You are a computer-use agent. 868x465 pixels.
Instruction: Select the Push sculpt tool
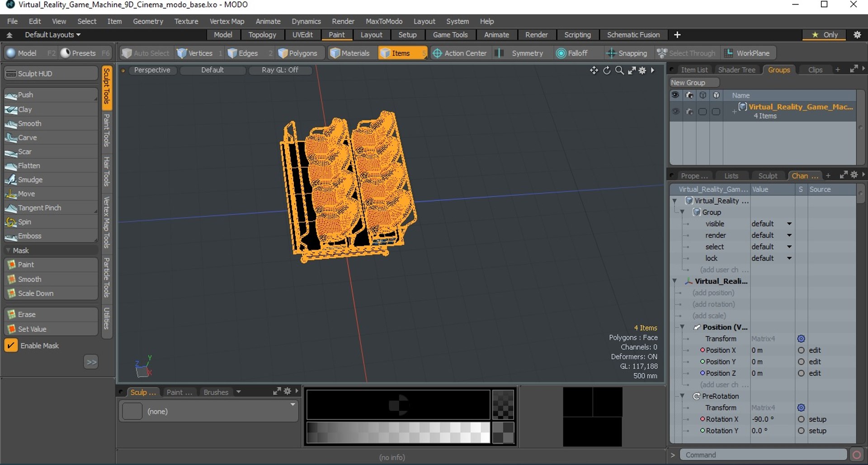pyautogui.click(x=51, y=95)
